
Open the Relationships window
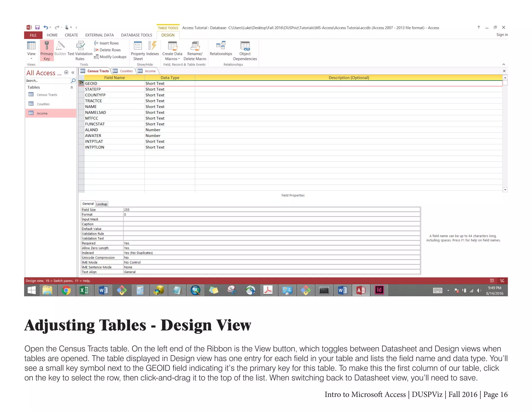pos(221,49)
